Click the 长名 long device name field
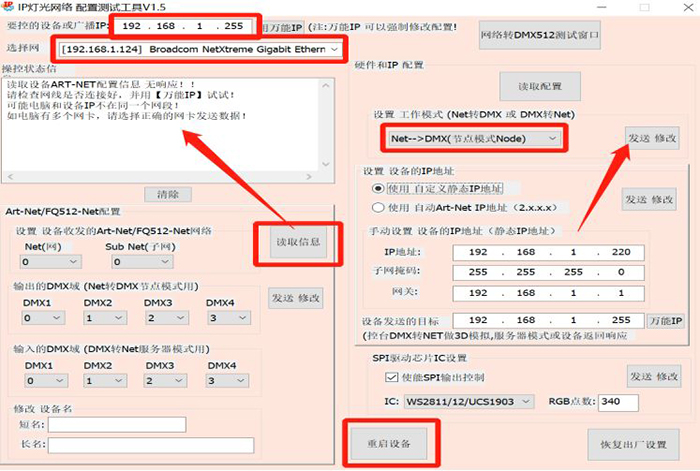This screenshot has width=700, height=471. (x=150, y=445)
